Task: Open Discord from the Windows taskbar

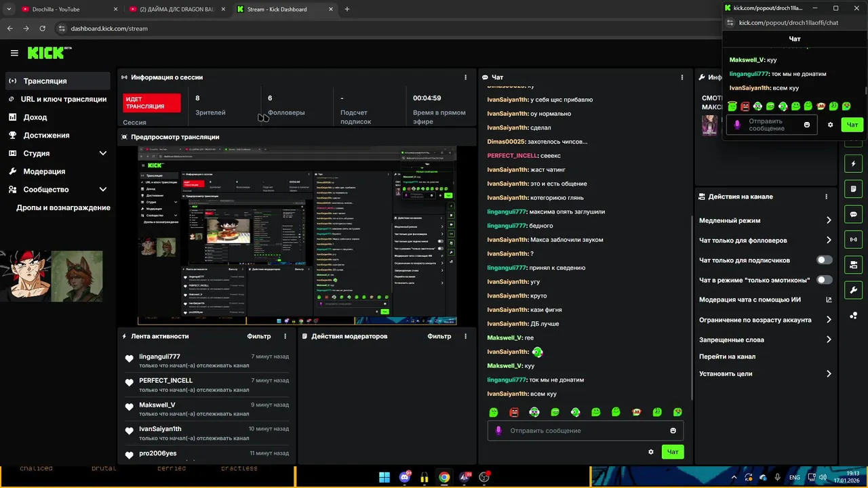Action: click(405, 477)
